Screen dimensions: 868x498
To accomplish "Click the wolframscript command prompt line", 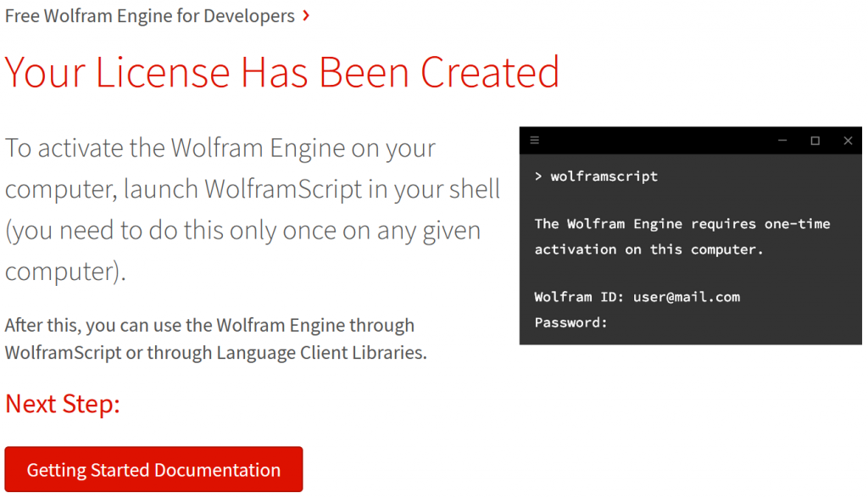I will [x=598, y=176].
